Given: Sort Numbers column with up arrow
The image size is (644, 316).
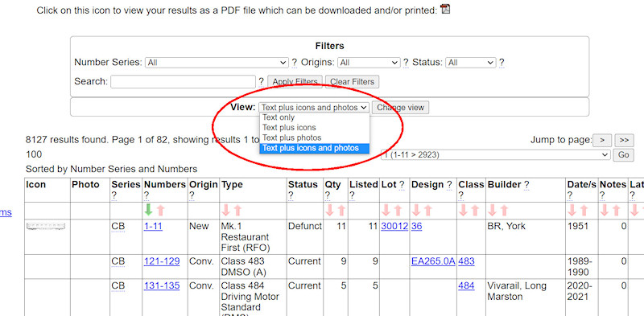Looking at the screenshot, I should (x=160, y=211).
